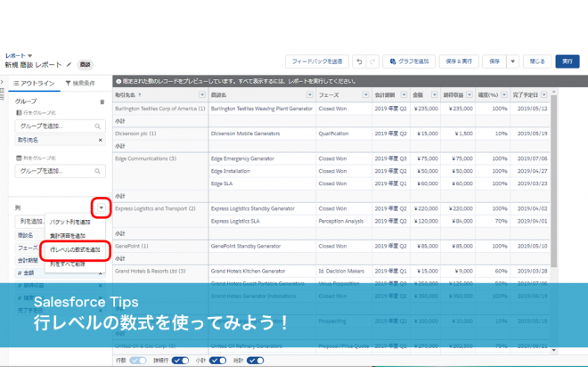Click GenePoint (1) cell

(160, 246)
